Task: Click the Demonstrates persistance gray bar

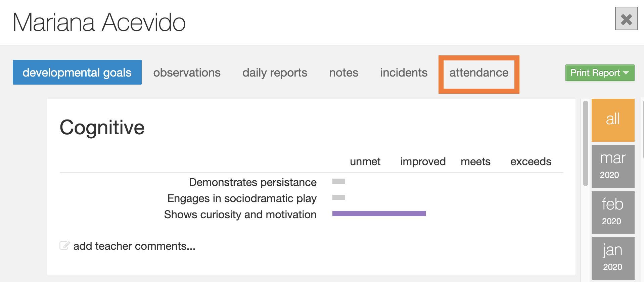Action: click(x=338, y=182)
